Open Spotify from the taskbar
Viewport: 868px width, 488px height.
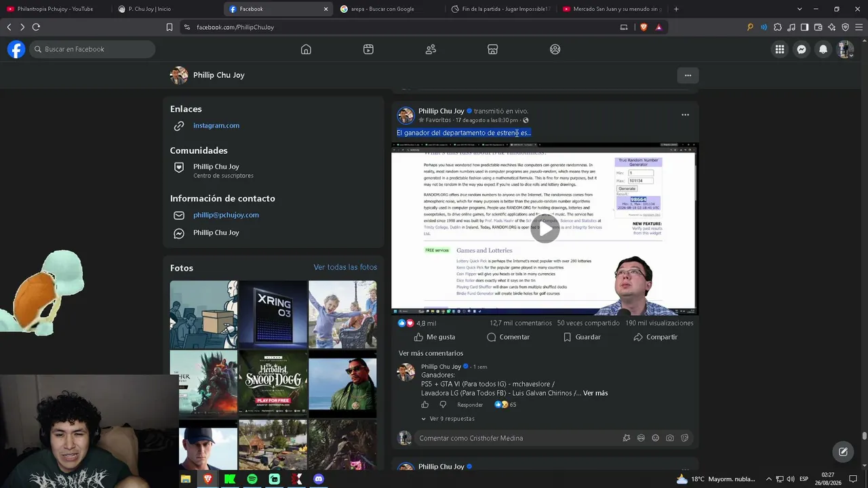pyautogui.click(x=252, y=479)
